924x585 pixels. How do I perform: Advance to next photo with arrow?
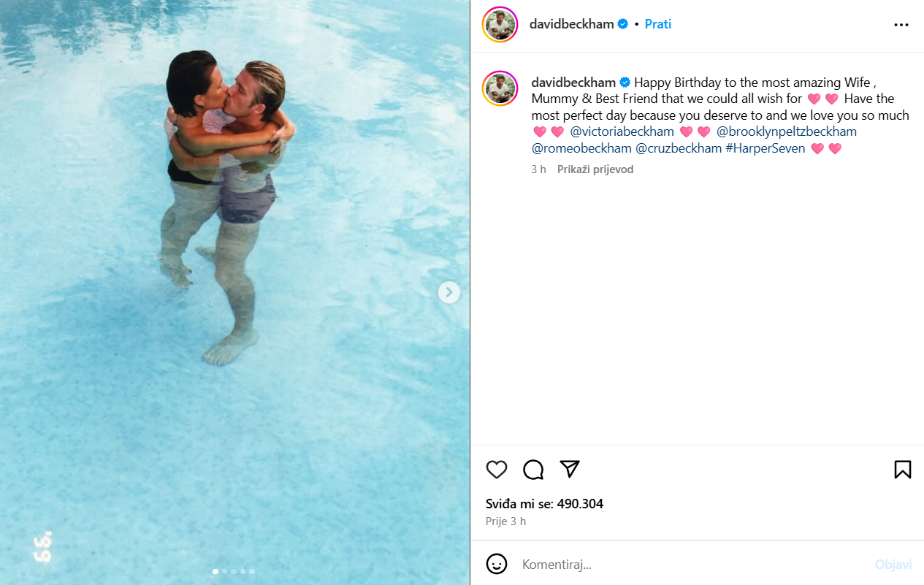pyautogui.click(x=448, y=293)
